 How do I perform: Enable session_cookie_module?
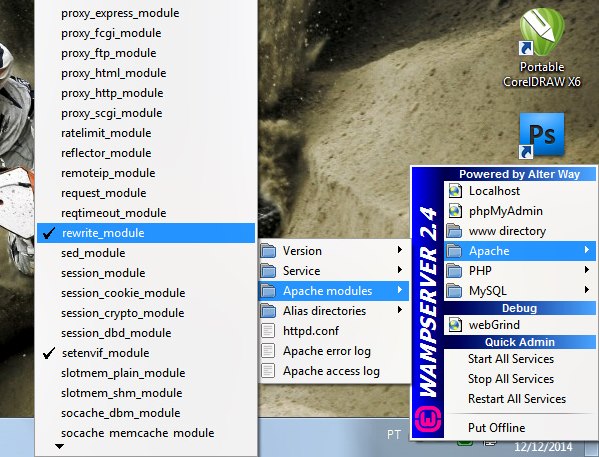click(146, 293)
